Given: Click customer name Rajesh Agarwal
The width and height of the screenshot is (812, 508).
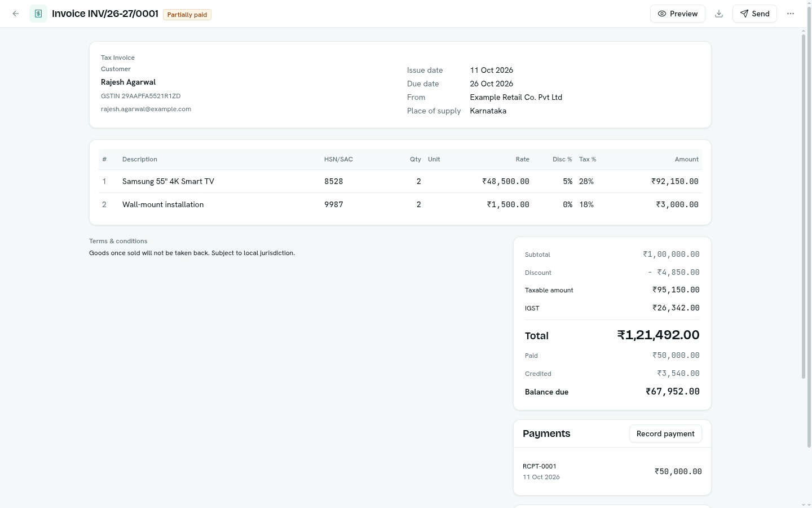Looking at the screenshot, I should (128, 82).
